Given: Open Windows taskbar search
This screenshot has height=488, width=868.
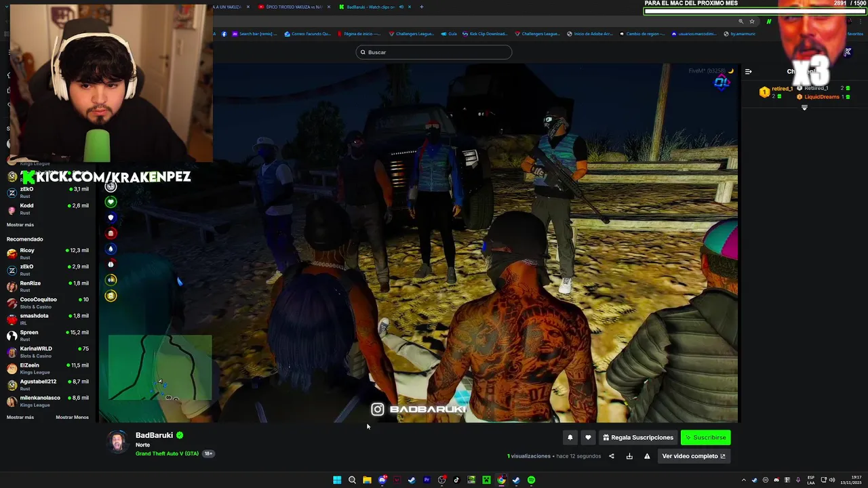Looking at the screenshot, I should pyautogui.click(x=352, y=480).
